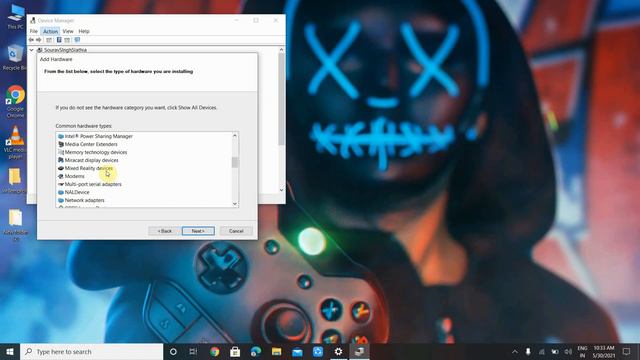Click the Back arrow toolbar icon
Viewport: 640px width, 360px height.
click(x=31, y=40)
